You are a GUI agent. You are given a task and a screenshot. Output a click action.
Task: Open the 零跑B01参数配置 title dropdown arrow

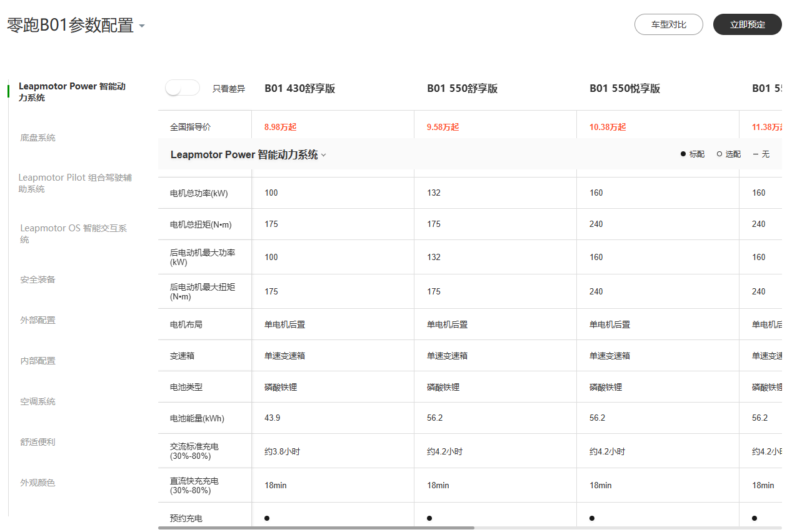(x=142, y=26)
